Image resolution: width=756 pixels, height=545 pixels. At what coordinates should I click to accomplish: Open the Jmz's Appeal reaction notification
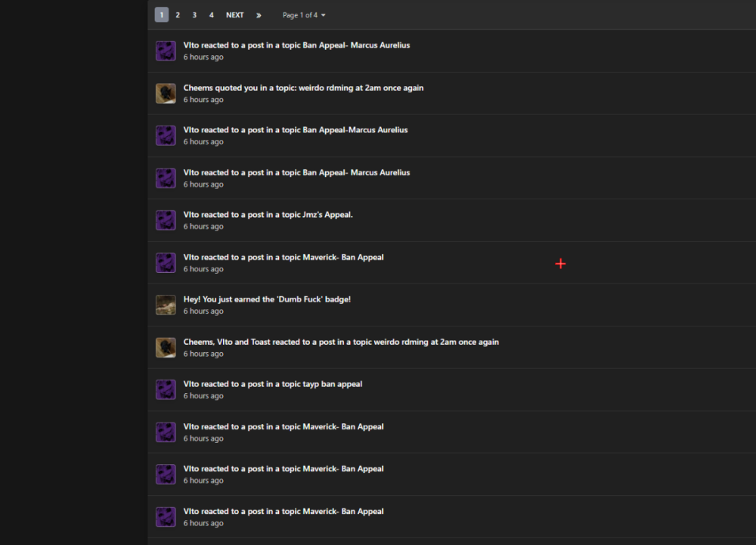click(x=268, y=215)
